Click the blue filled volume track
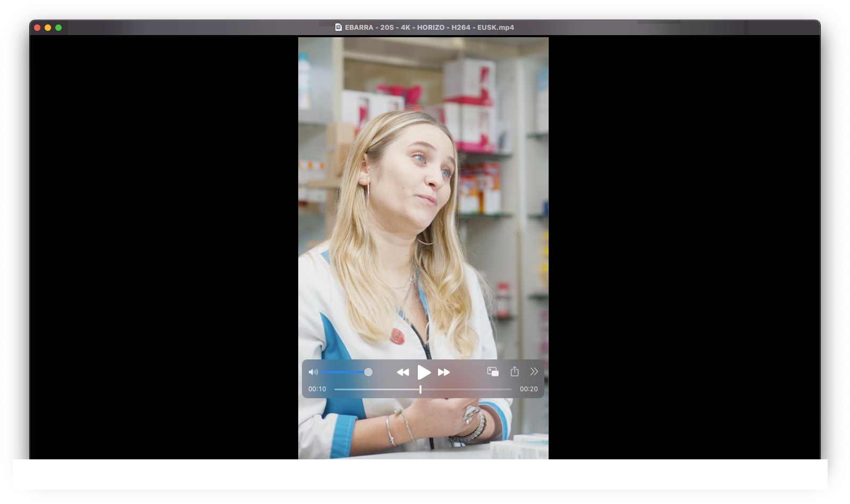 tap(343, 372)
